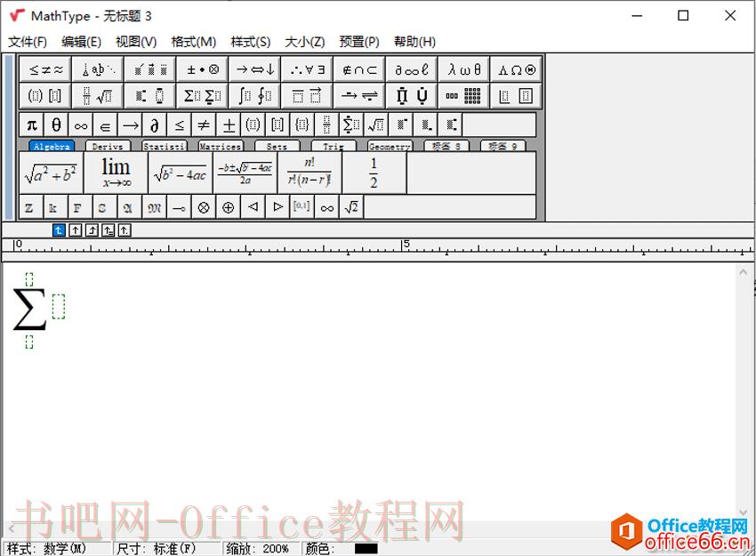Open the box templates palette
This screenshot has height=556, width=756.
pos(517,95)
